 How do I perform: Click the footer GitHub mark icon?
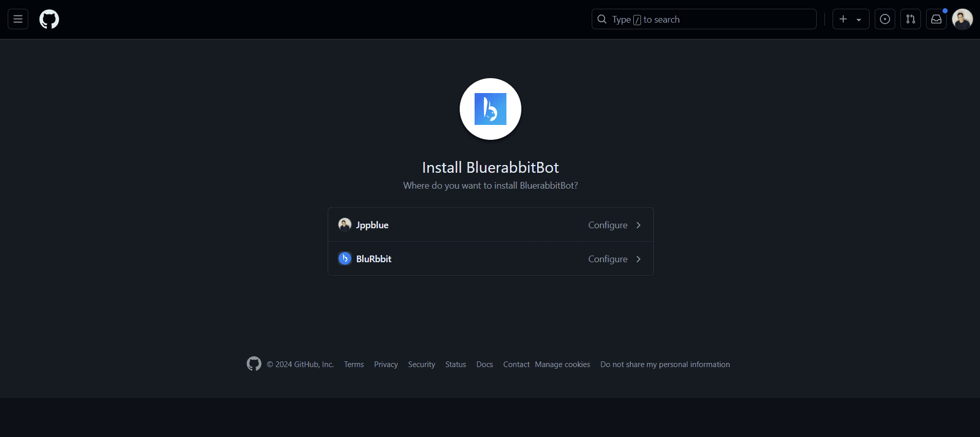pyautogui.click(x=254, y=364)
